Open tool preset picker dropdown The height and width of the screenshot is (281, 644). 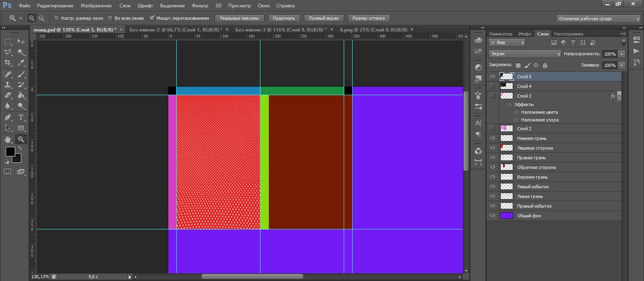15,18
